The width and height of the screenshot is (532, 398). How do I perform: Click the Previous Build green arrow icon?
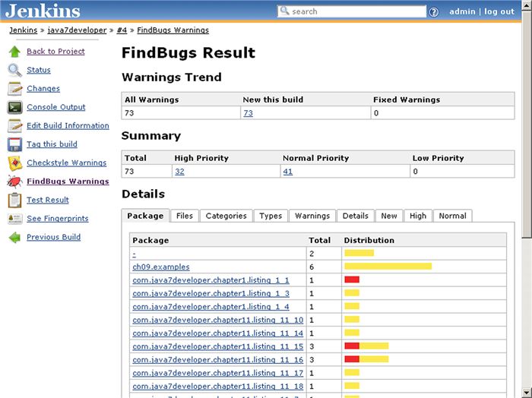(14, 237)
